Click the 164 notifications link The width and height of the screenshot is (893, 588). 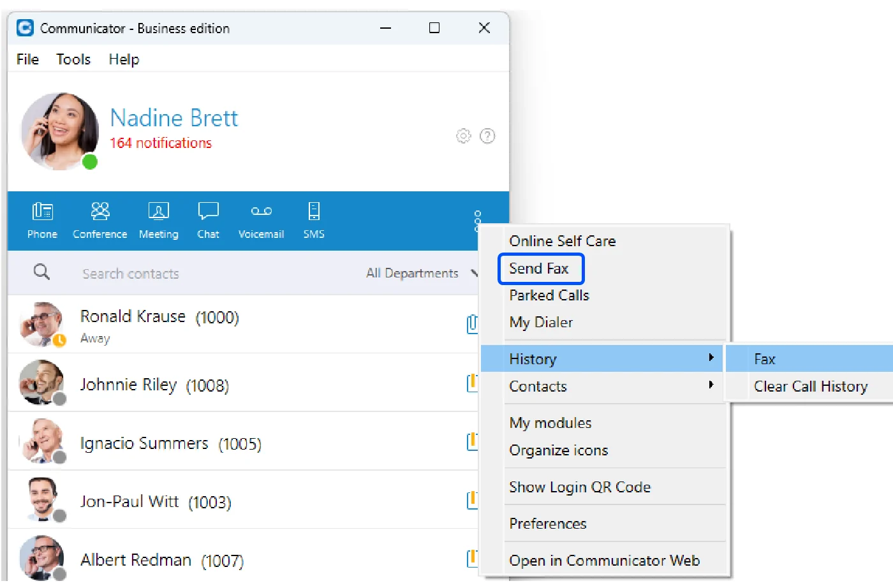[161, 143]
